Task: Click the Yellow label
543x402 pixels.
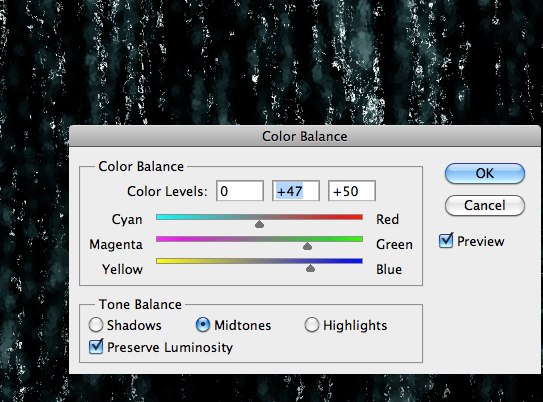Action: tap(122, 269)
